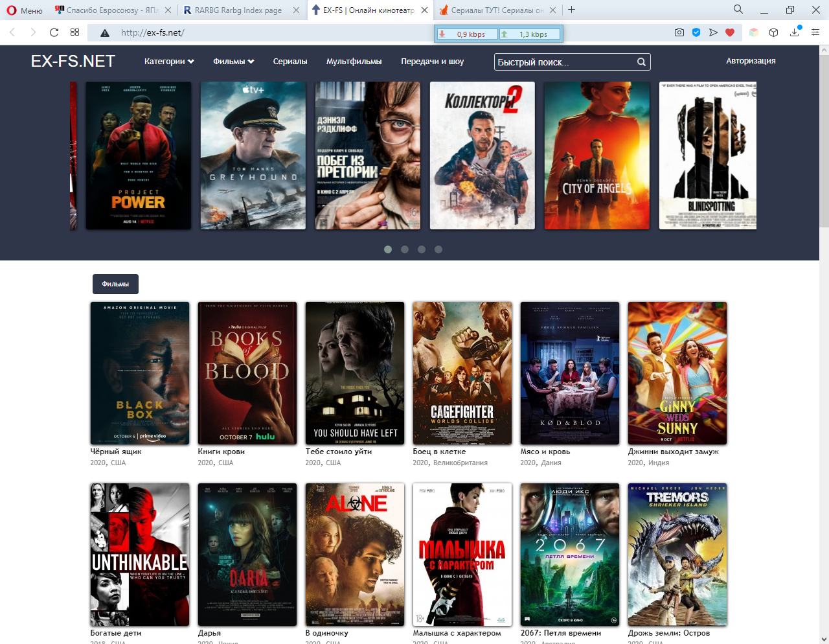The height and width of the screenshot is (644, 829).
Task: Select the fourth carousel page dot
Action: tap(438, 249)
